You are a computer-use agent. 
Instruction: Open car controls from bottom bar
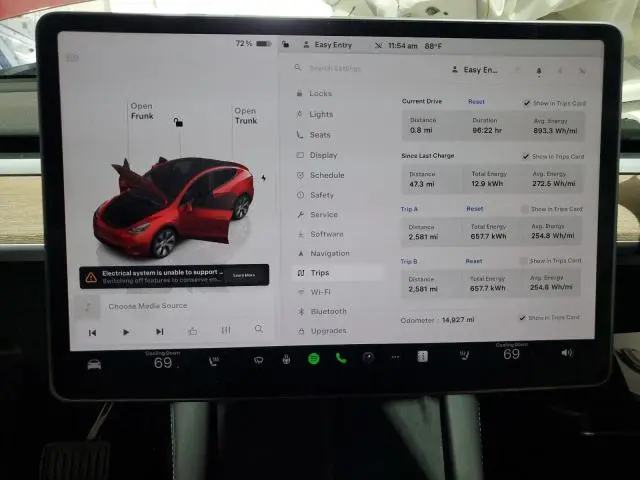[94, 364]
